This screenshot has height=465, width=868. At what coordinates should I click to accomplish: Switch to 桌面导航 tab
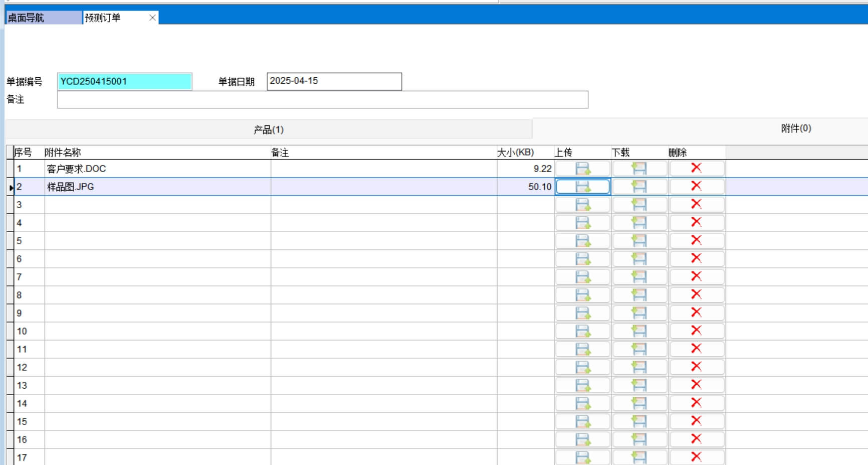43,18
